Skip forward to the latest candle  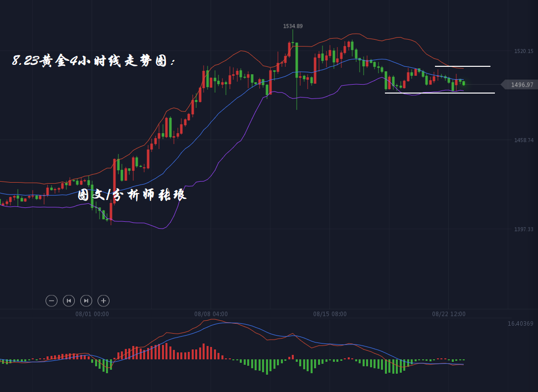point(86,300)
